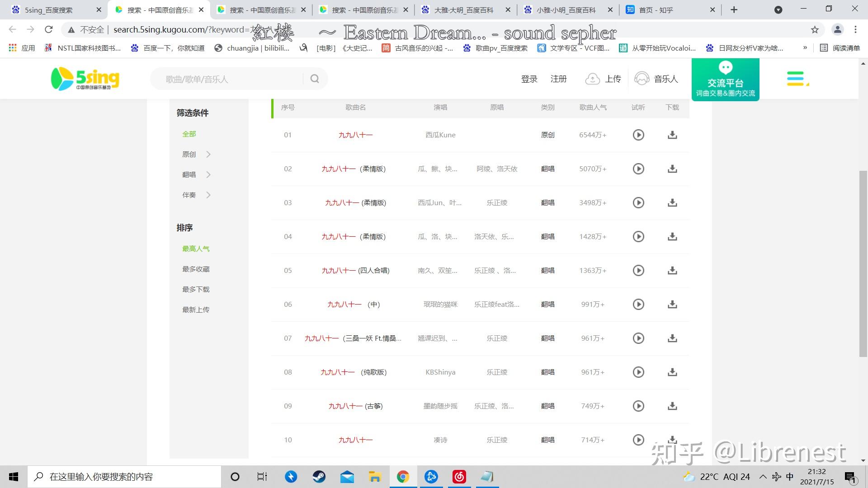Play song 01 by 西瓜Kune
This screenshot has height=488, width=868.
click(638, 135)
